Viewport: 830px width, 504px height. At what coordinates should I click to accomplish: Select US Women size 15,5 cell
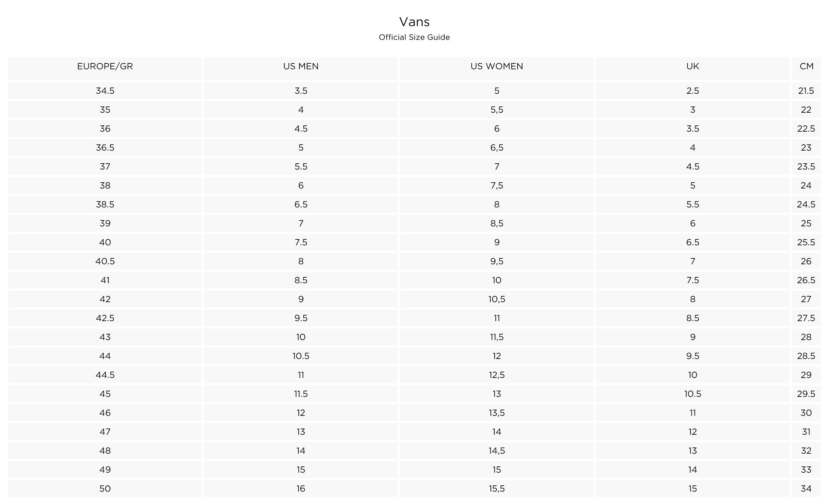497,489
